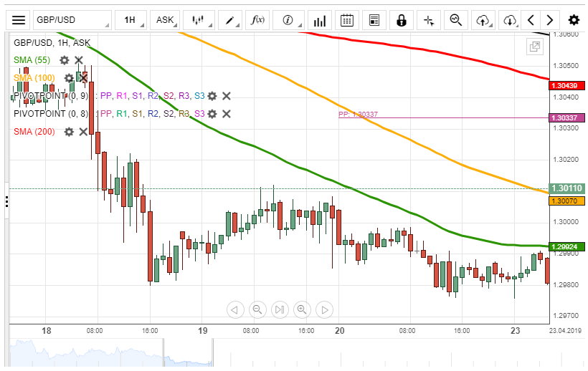
Task: Remove the SMA (200) indicator
Action: 83,132
